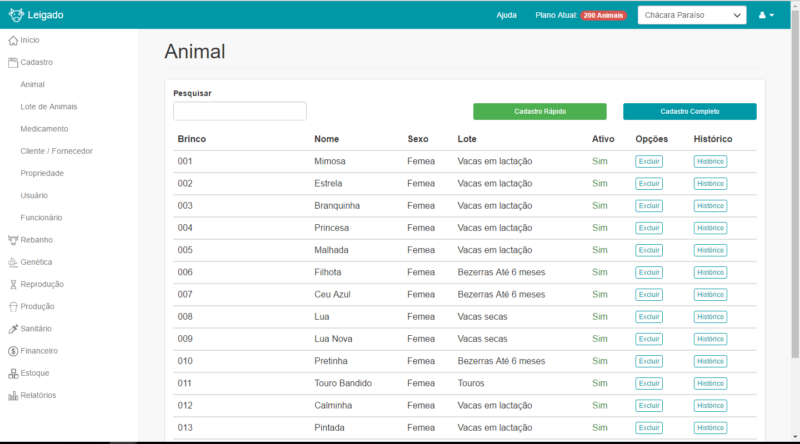
Task: Click the Genética icon in sidebar
Action: pyautogui.click(x=13, y=262)
